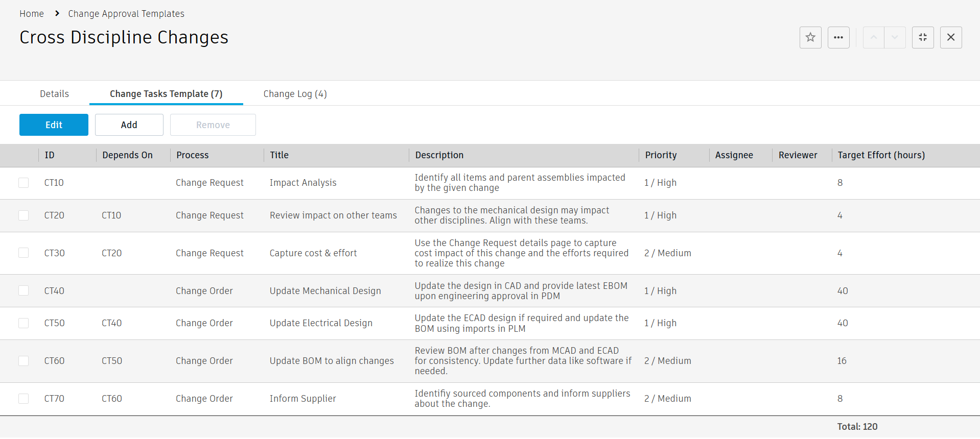980x439 pixels.
Task: Click the star favorite icon
Action: point(810,37)
